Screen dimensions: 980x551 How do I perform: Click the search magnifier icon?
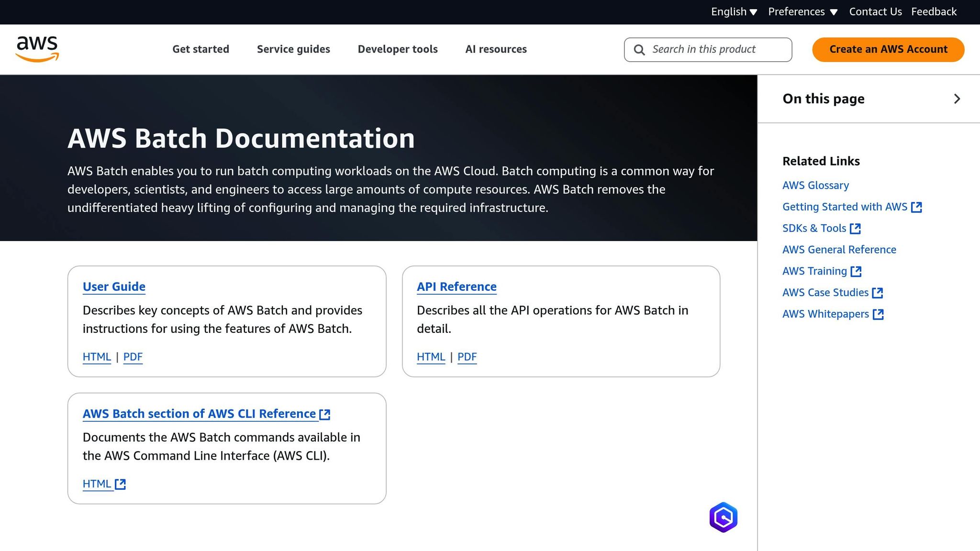[x=639, y=50]
